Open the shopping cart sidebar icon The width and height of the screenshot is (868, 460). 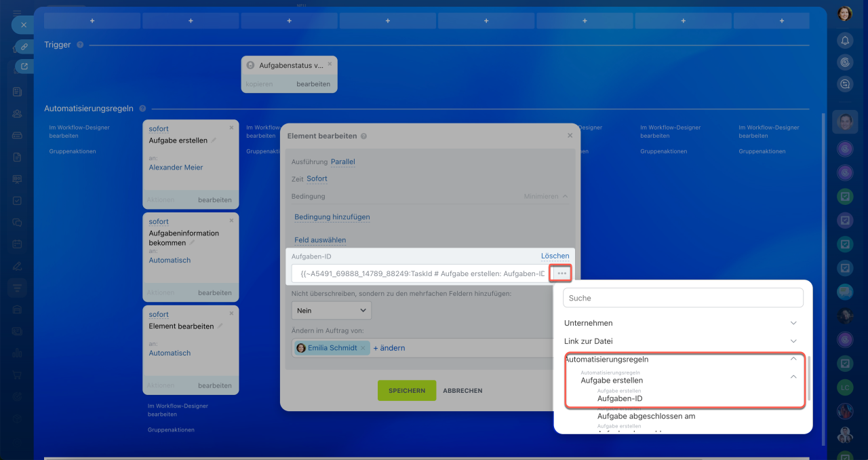pyautogui.click(x=17, y=375)
